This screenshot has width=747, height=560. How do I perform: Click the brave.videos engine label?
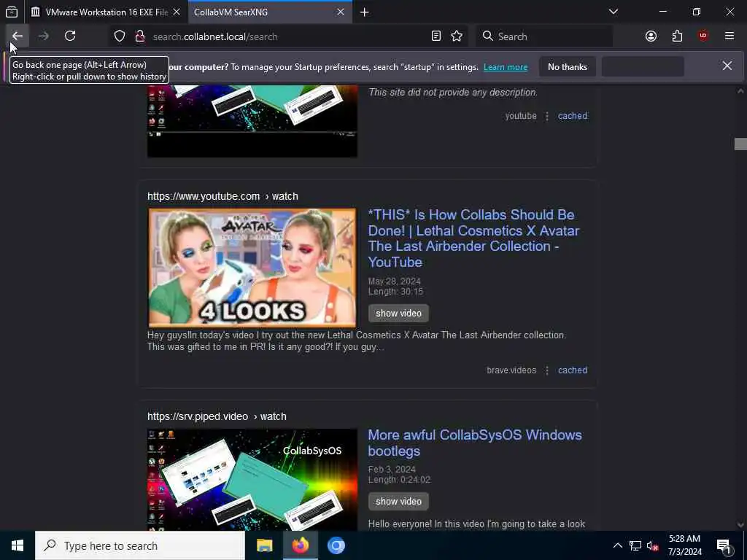[511, 370]
